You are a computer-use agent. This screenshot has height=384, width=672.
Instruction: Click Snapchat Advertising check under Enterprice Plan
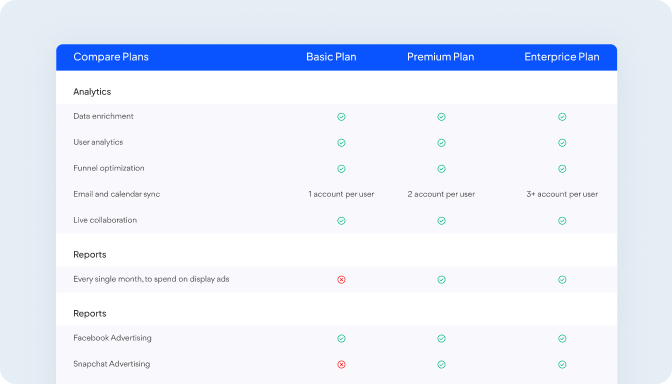(x=562, y=365)
